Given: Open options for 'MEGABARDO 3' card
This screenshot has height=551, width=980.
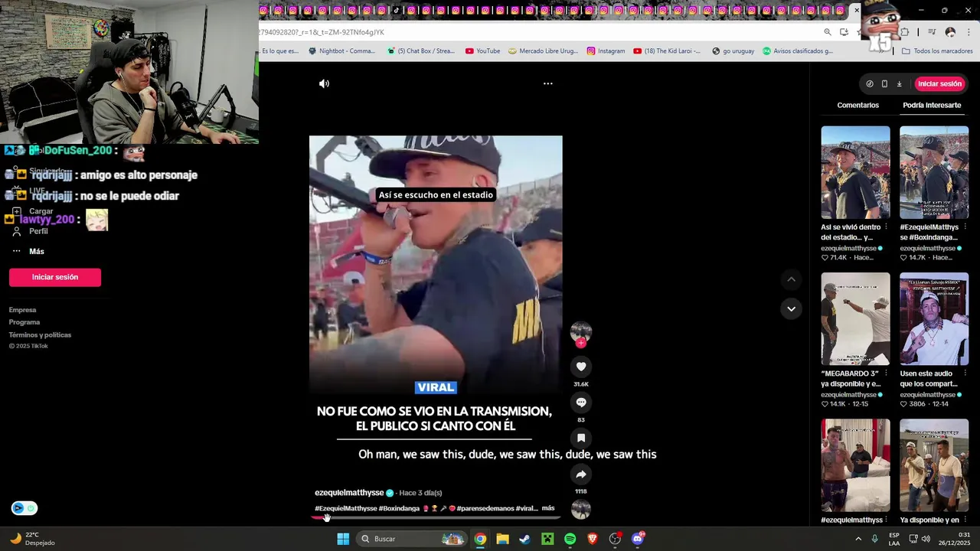Looking at the screenshot, I should coord(887,373).
